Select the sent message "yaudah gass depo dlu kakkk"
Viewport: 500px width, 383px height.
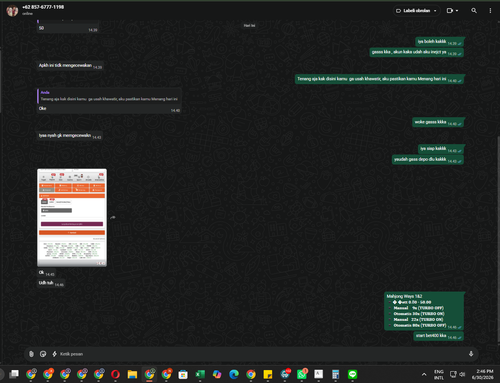coord(428,160)
